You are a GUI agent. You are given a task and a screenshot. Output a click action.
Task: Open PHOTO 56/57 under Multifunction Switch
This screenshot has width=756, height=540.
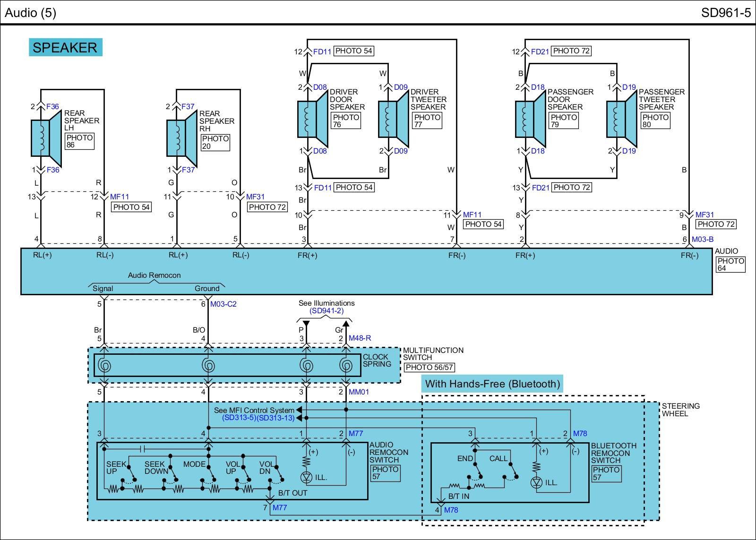(x=429, y=368)
